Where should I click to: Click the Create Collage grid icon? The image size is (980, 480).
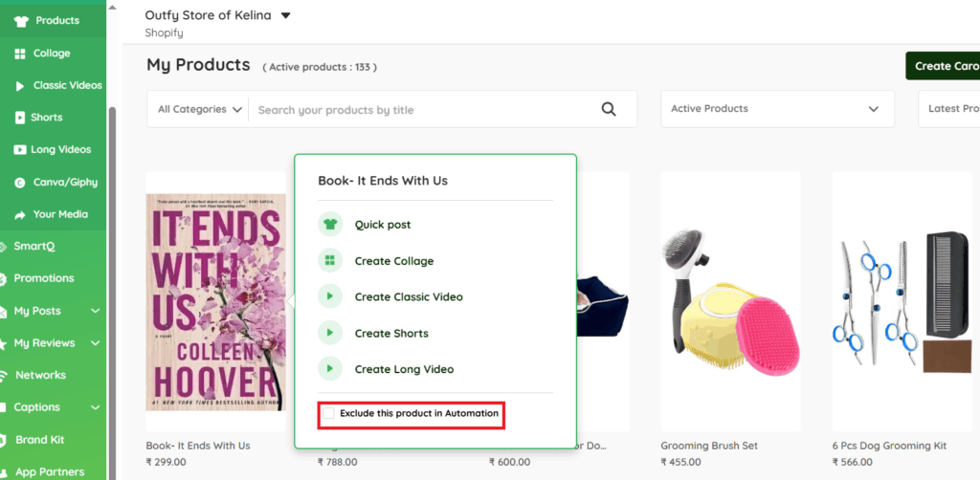pos(329,261)
